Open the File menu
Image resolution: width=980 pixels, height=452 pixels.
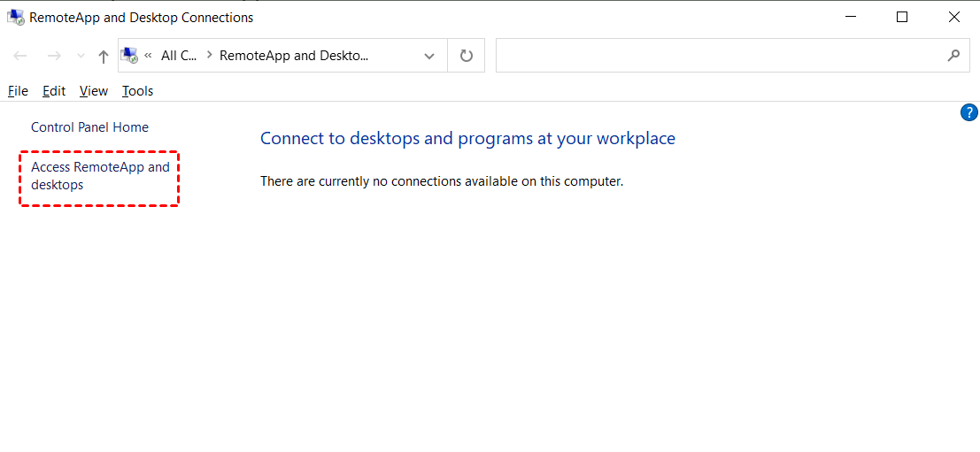pos(18,91)
